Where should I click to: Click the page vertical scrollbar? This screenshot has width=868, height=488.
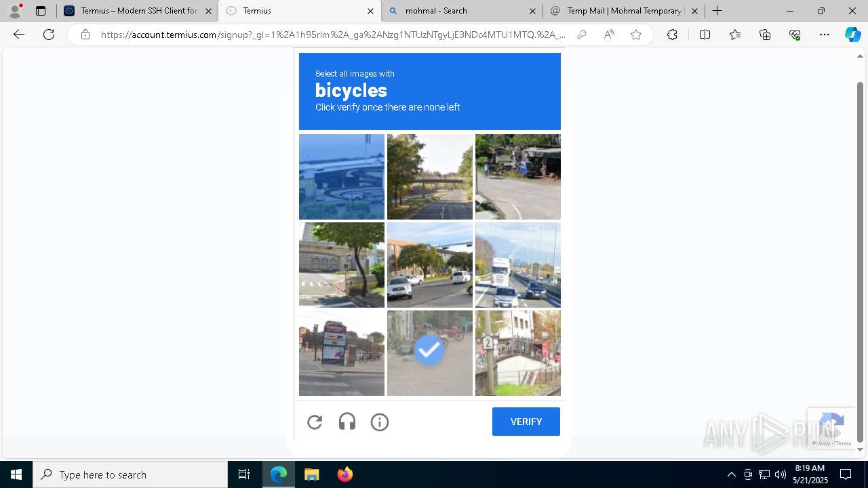point(861,261)
